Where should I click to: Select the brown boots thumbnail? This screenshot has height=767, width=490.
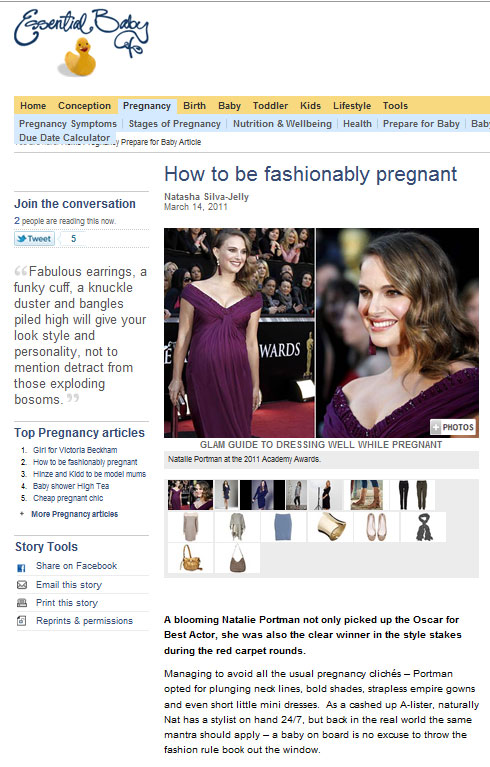pos(367,495)
